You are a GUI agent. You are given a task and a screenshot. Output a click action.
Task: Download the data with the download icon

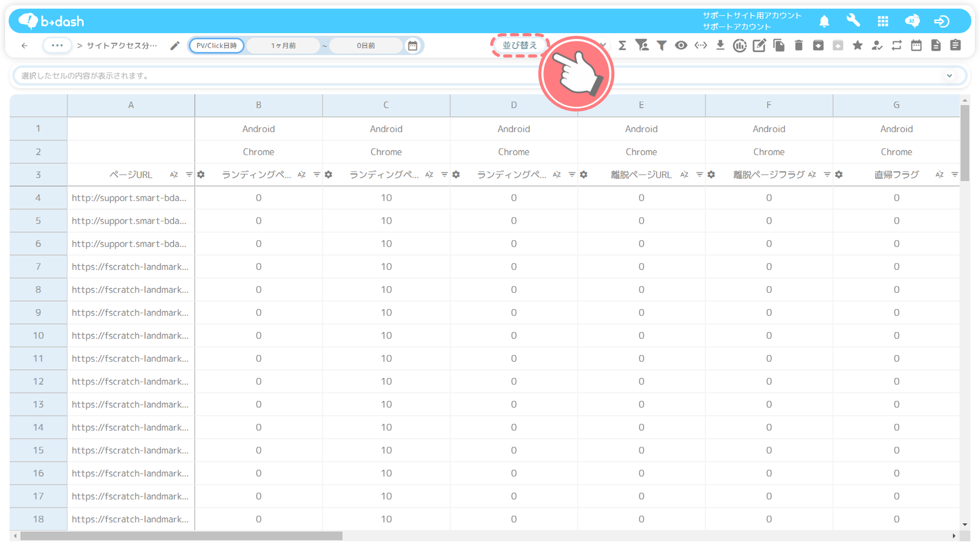pyautogui.click(x=720, y=46)
